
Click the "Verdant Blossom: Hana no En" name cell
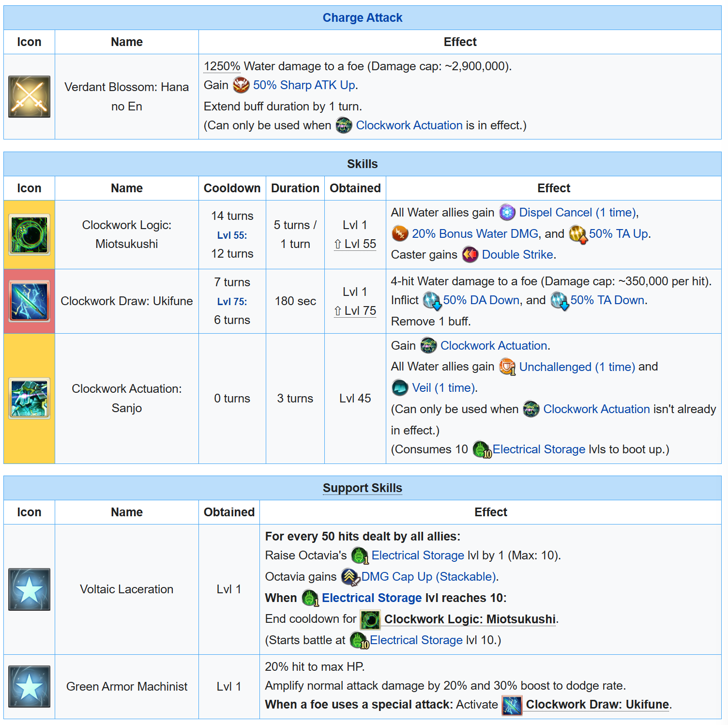coord(127,97)
